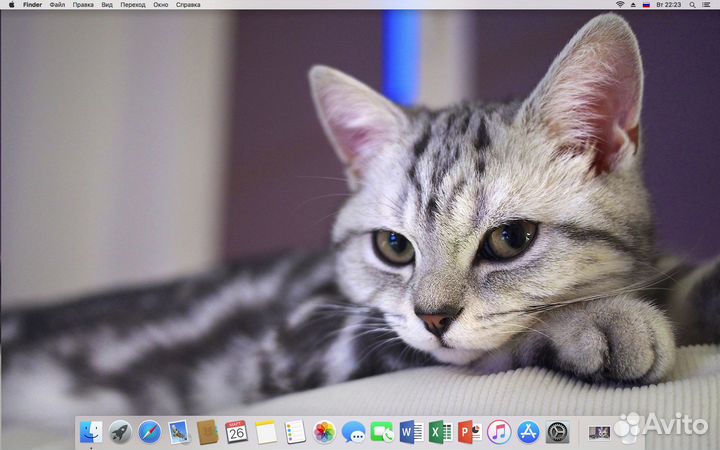Open System Preferences gear icon
Viewport: 720px width, 450px height.
pos(558,432)
